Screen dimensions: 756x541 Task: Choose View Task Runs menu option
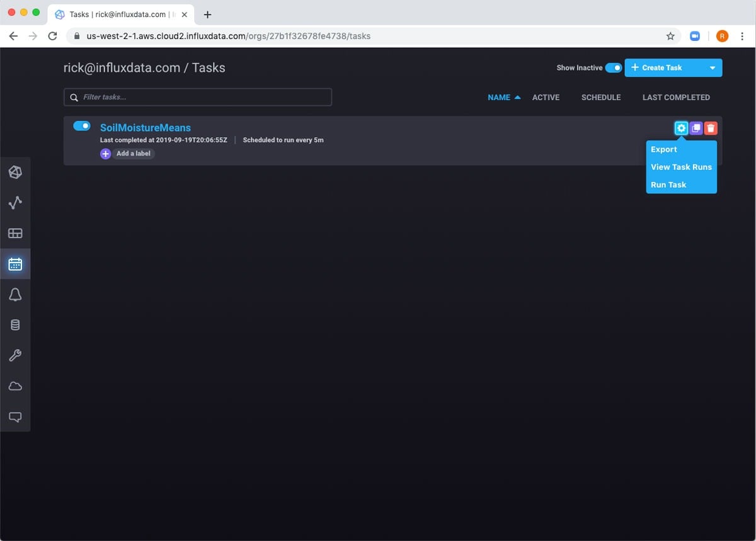point(681,167)
